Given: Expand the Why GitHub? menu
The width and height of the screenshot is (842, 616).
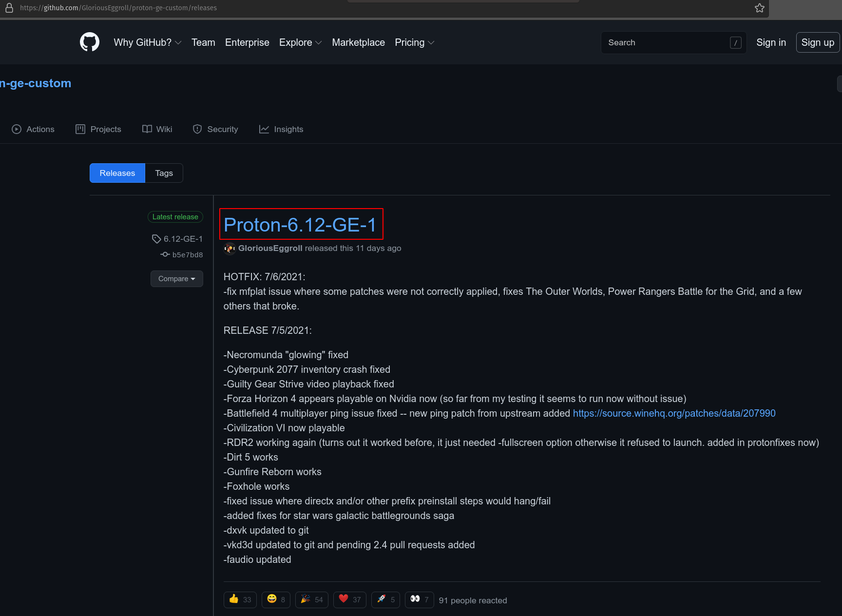Looking at the screenshot, I should click(148, 42).
